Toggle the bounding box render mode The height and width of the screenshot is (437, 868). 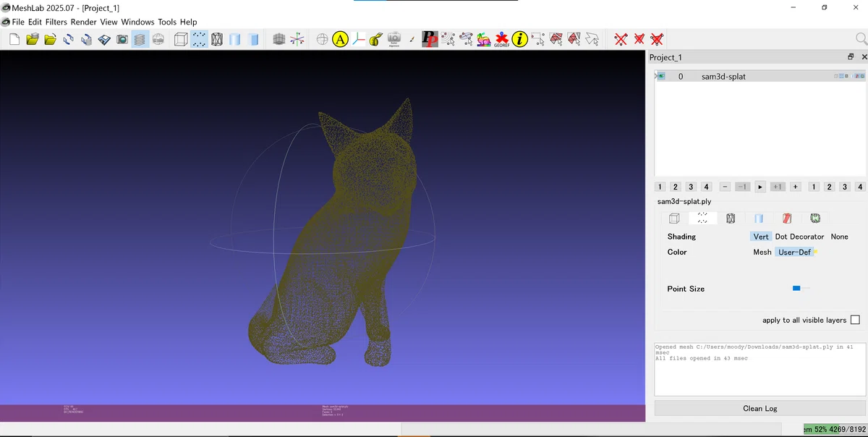coord(181,40)
